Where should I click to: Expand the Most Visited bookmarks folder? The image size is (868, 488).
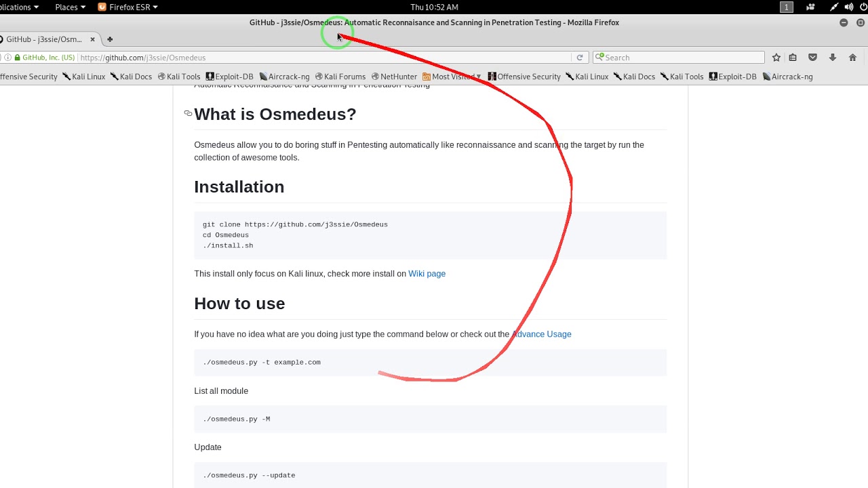(452, 77)
